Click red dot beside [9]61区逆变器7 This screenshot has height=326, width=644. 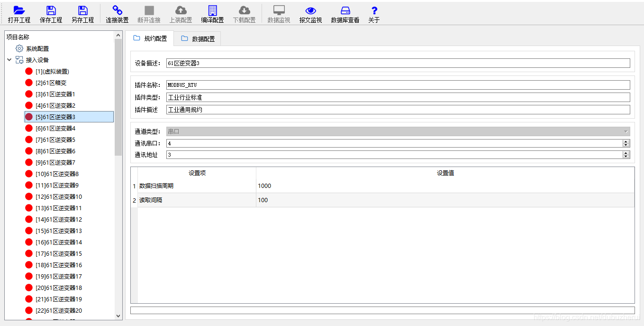click(x=29, y=162)
